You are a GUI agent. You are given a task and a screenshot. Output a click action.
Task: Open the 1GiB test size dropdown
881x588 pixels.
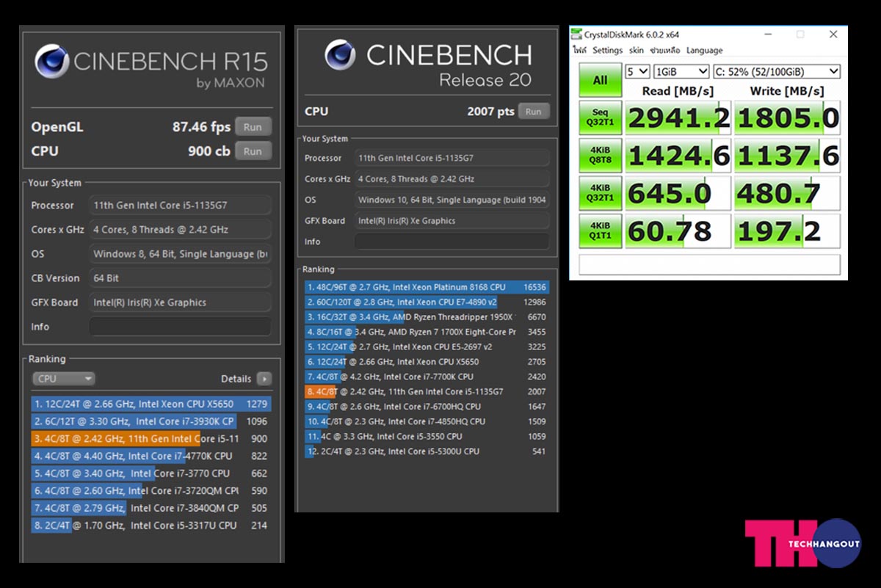(x=681, y=71)
